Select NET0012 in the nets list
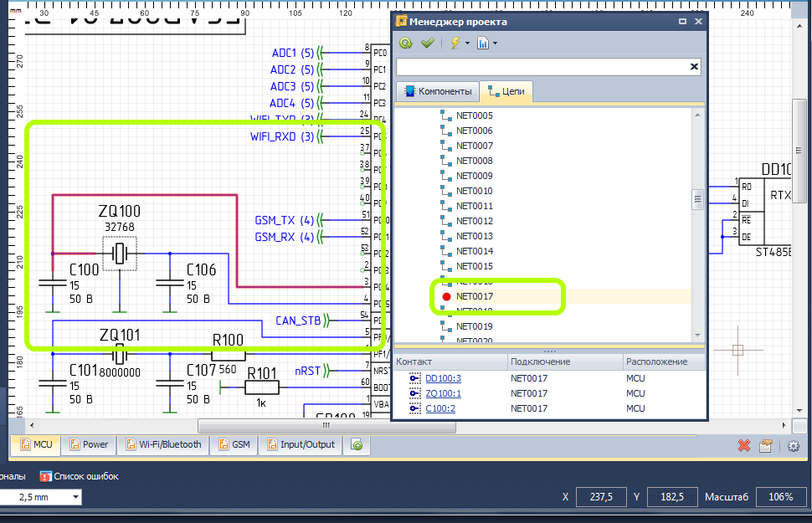Screen dimensions: 812x523 [x=475, y=221]
